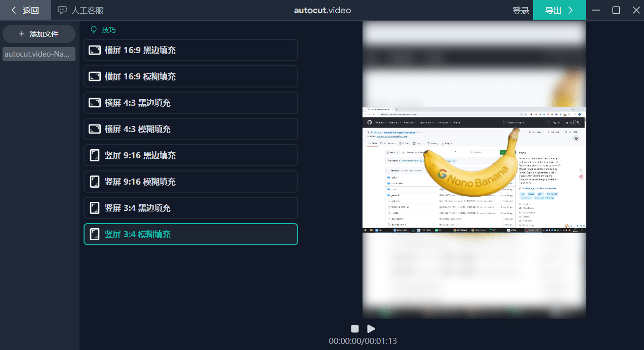Click landscape icon of 横屏 4:3 模糊填充
The height and width of the screenshot is (350, 644).
pyautogui.click(x=95, y=129)
